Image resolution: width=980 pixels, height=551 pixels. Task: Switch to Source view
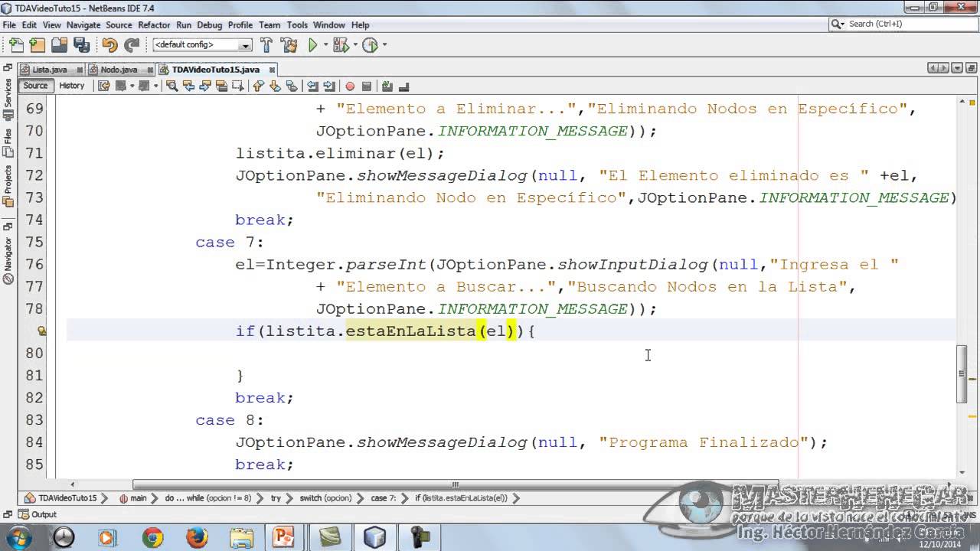point(35,86)
